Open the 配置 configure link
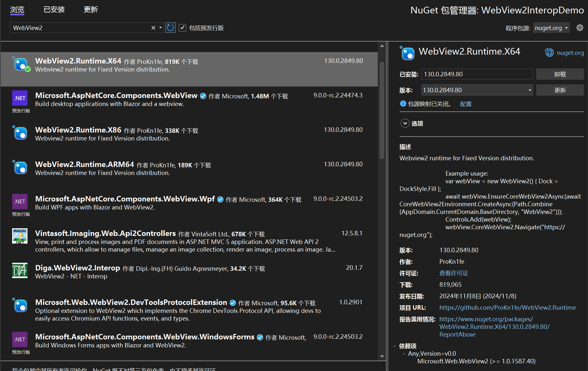This screenshot has width=588, height=371. tap(466, 104)
